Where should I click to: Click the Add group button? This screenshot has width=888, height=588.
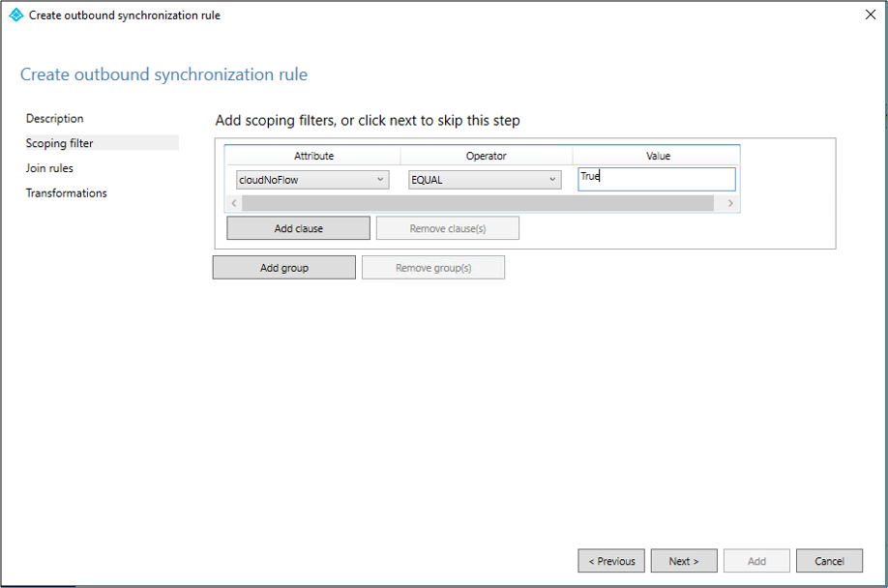click(x=284, y=268)
